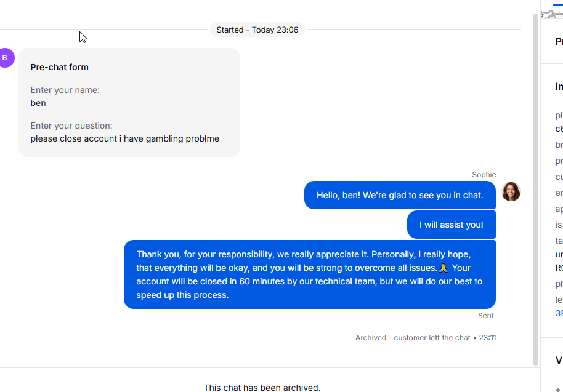Click the Pre-chat form heading
Viewport: 563px width, 392px height.
coord(60,67)
